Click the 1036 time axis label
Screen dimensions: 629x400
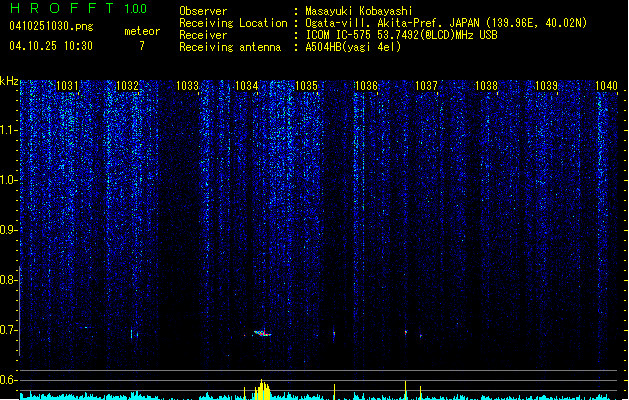pyautogui.click(x=367, y=86)
